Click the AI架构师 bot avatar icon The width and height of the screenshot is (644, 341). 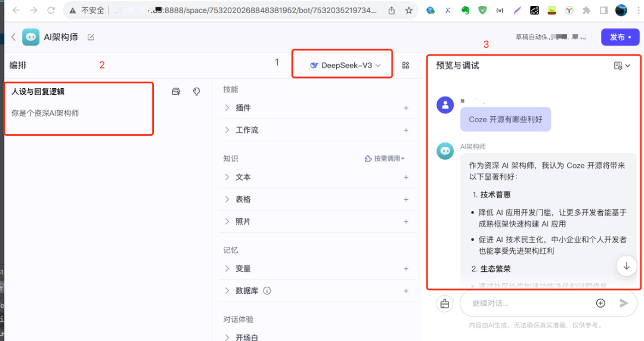pos(31,37)
